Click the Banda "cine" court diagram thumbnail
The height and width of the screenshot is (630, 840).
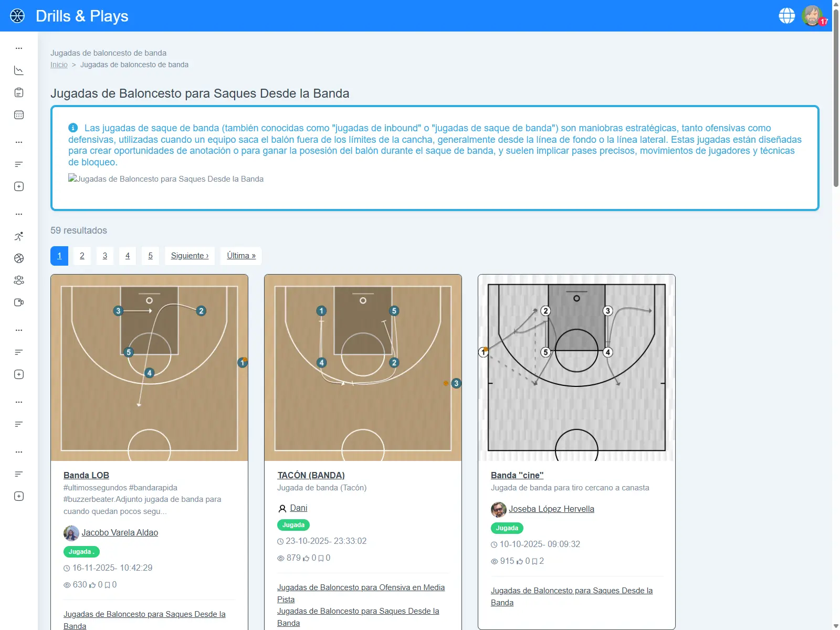point(576,367)
